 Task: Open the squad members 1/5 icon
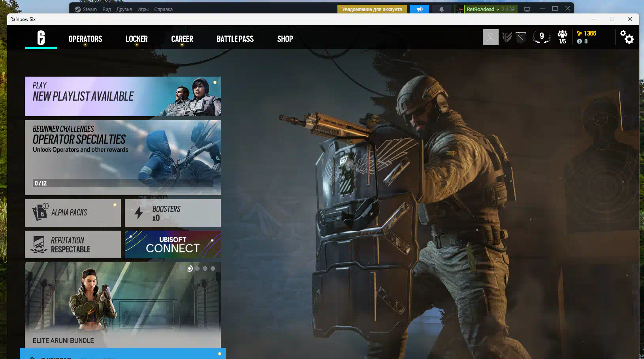point(562,37)
